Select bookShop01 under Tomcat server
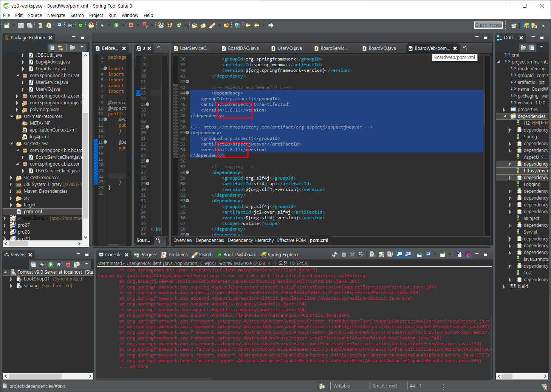This screenshot has width=551, height=392. pos(37,279)
